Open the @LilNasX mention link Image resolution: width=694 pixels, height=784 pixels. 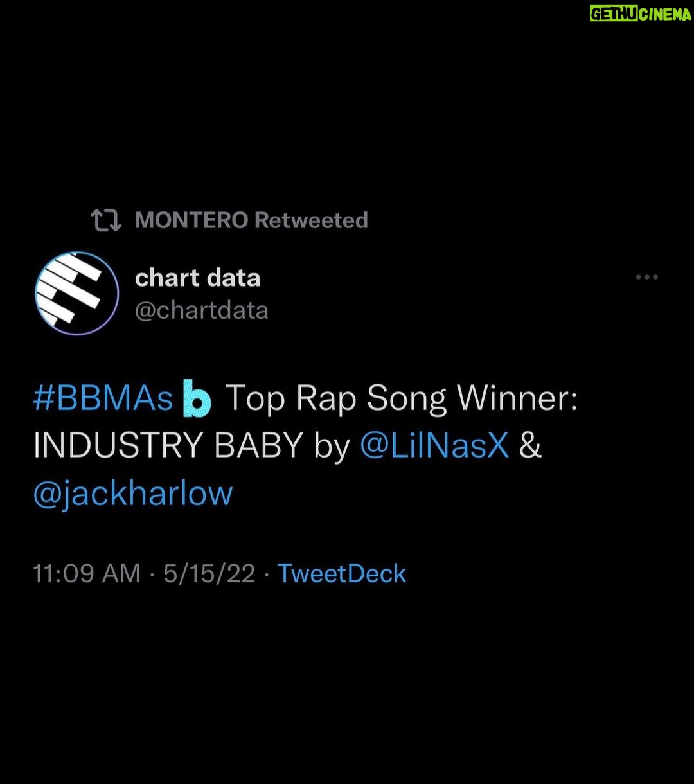point(434,447)
